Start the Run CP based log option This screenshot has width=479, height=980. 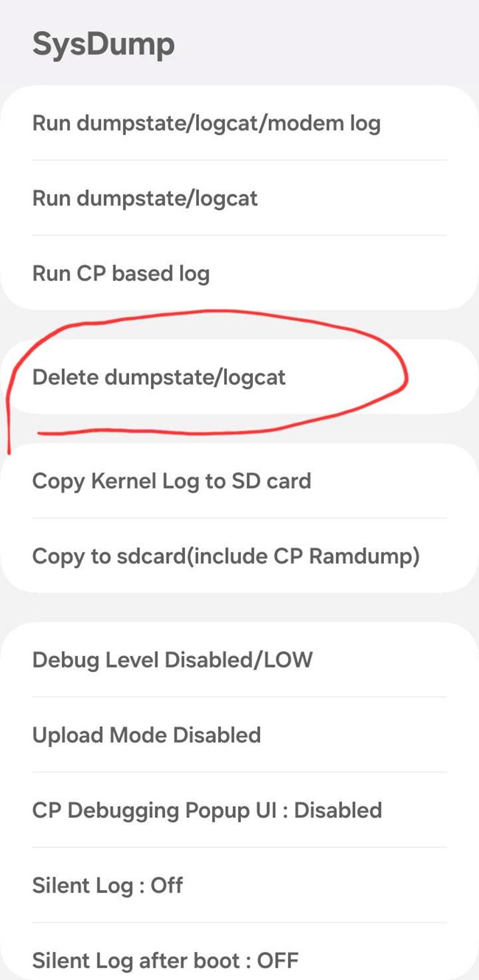(239, 273)
